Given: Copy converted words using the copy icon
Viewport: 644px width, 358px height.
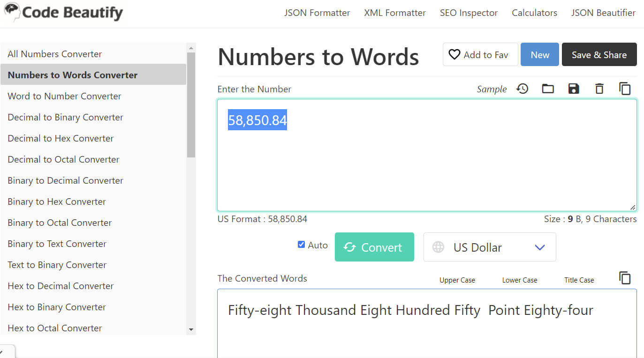Looking at the screenshot, I should [x=625, y=278].
